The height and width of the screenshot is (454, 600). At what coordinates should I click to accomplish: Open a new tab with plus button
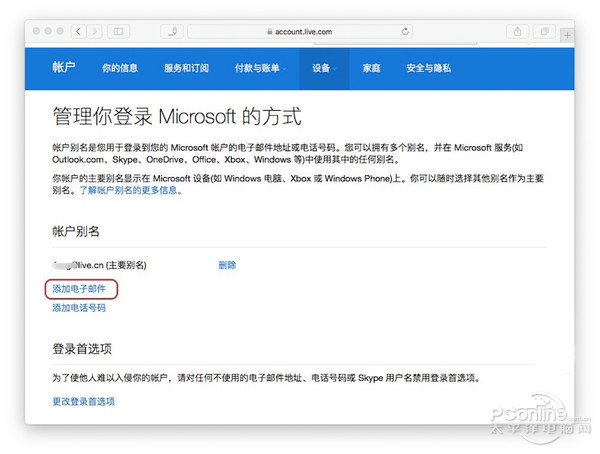coord(567,36)
